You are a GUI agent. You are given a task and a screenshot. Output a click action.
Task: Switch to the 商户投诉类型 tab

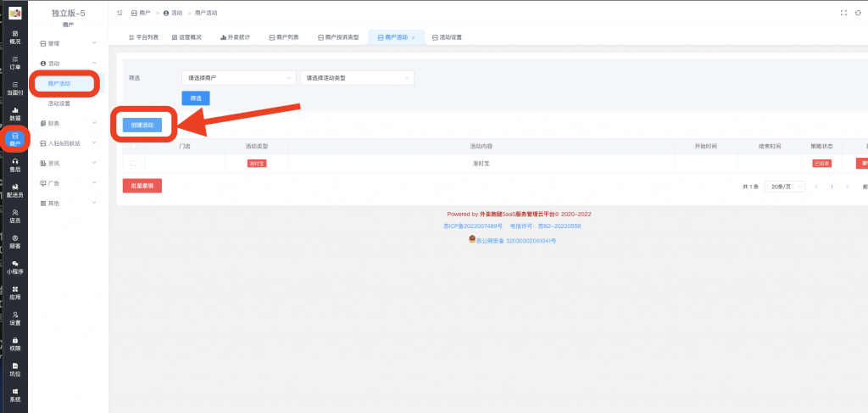pyautogui.click(x=338, y=37)
